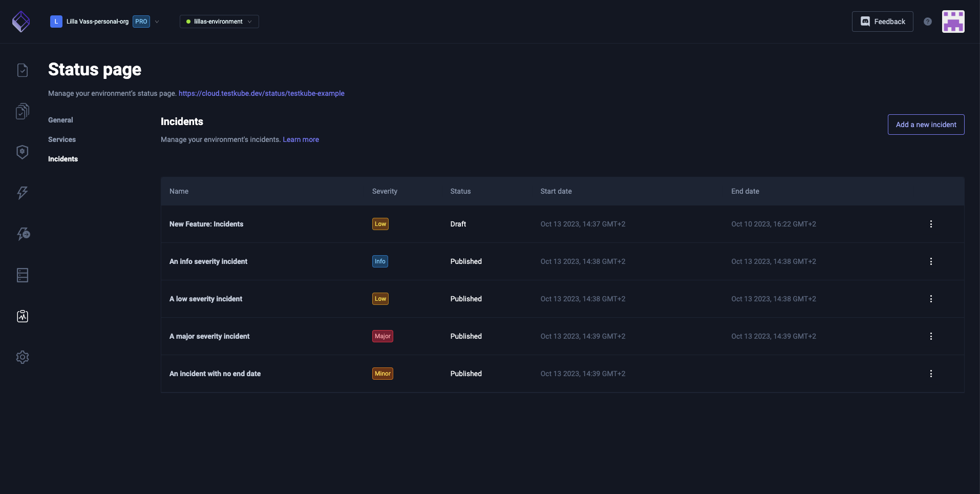Open the lillas-environment selector dropdown
The image size is (980, 494).
click(219, 22)
